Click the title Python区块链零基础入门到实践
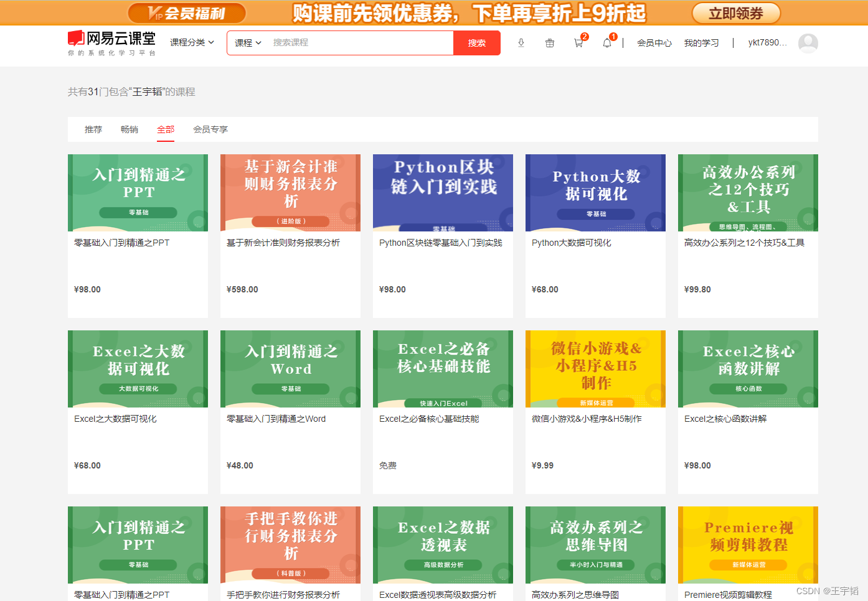The height and width of the screenshot is (601, 868). [441, 243]
